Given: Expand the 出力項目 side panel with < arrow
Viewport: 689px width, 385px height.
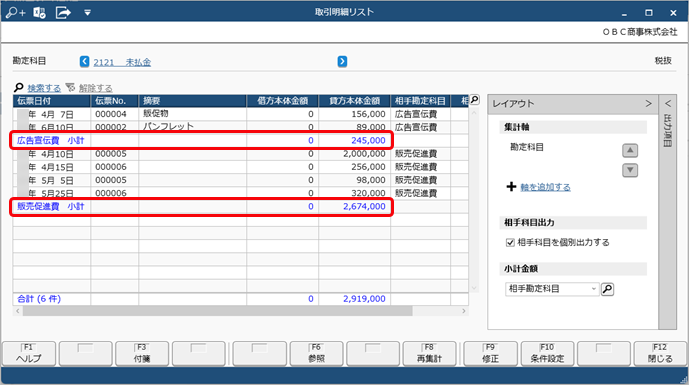Looking at the screenshot, I should click(668, 104).
